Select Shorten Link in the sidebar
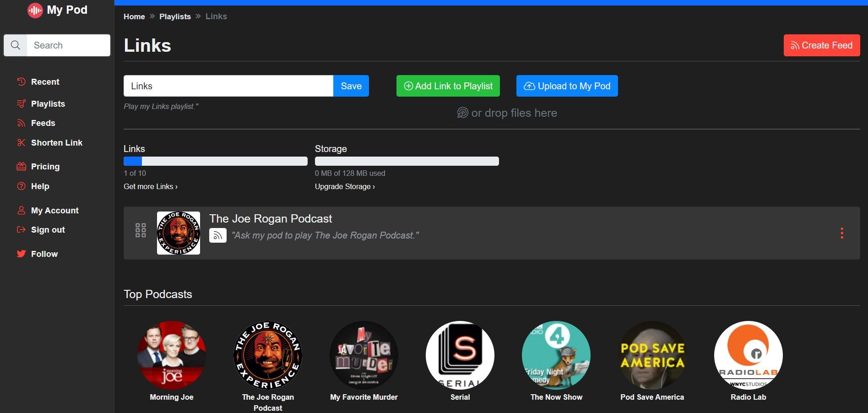Viewport: 868px width, 413px height. click(57, 143)
